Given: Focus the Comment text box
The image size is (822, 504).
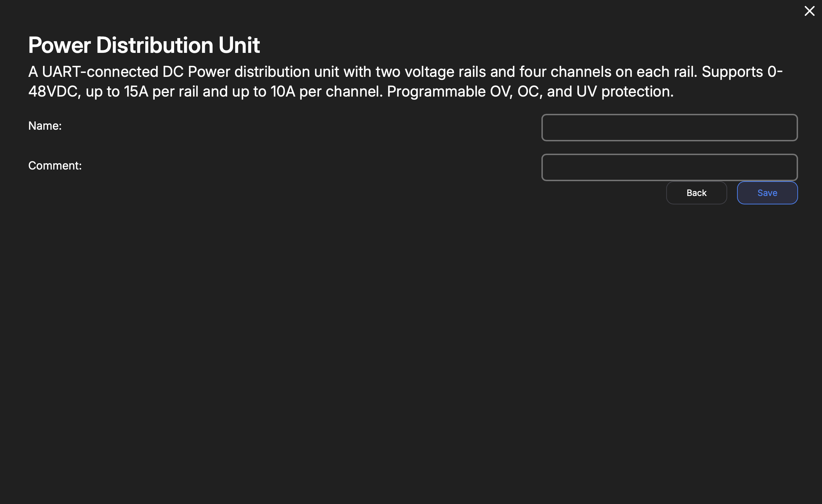Looking at the screenshot, I should [x=669, y=167].
